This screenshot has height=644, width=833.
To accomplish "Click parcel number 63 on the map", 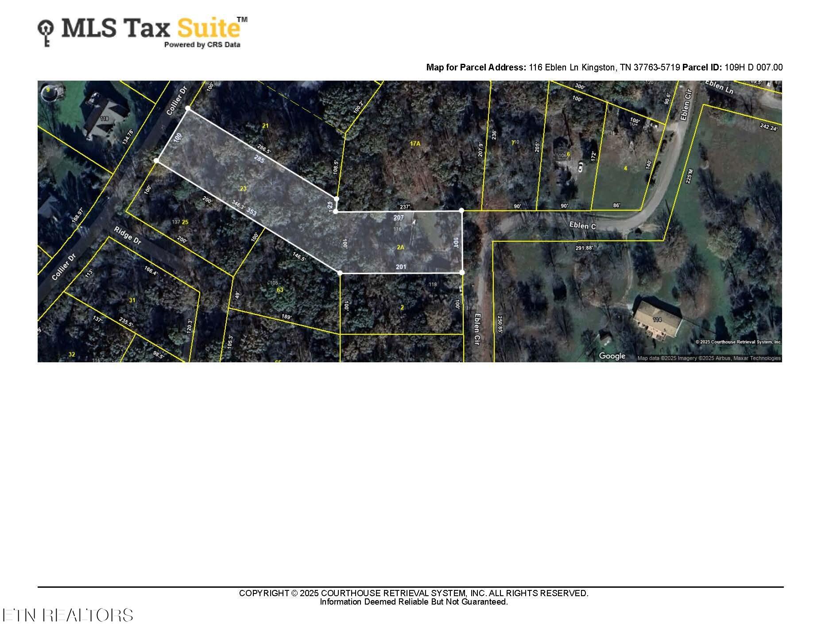I will 279,290.
